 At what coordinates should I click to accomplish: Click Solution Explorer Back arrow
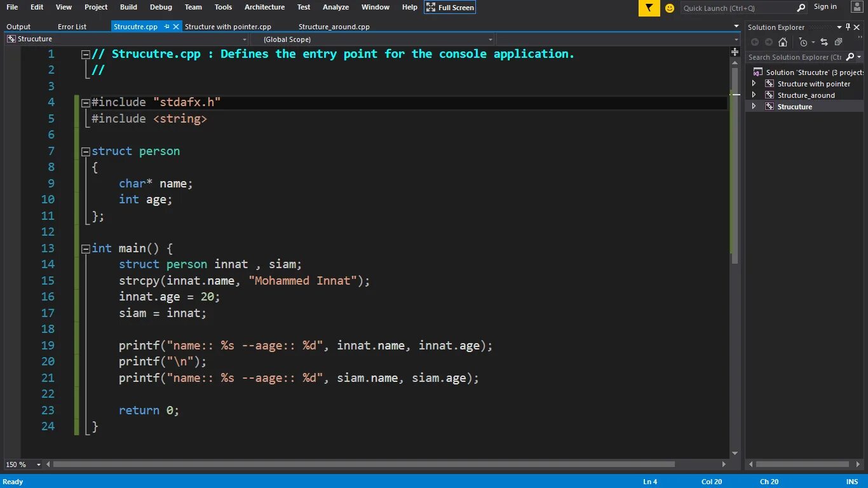click(x=755, y=42)
